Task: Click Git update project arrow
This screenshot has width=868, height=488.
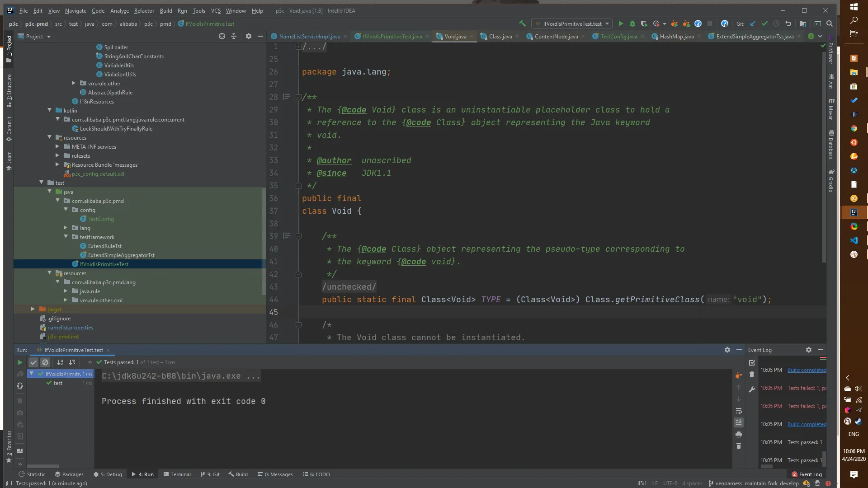Action: [x=753, y=23]
